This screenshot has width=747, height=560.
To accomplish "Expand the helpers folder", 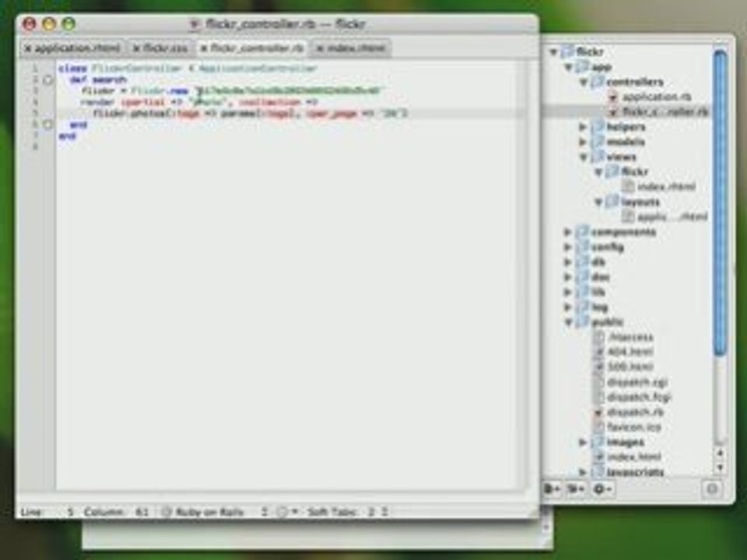I will point(583,127).
